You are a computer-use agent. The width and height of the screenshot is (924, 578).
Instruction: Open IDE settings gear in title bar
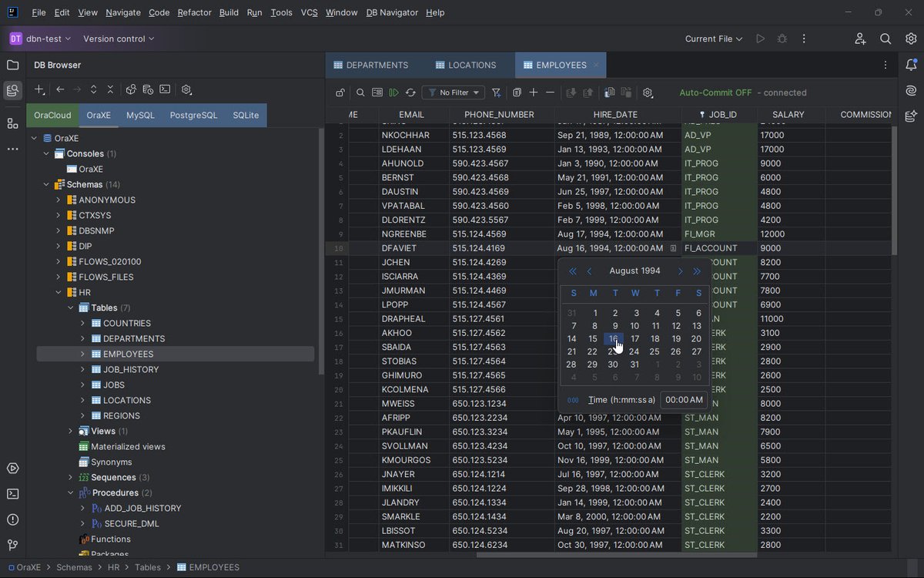910,39
